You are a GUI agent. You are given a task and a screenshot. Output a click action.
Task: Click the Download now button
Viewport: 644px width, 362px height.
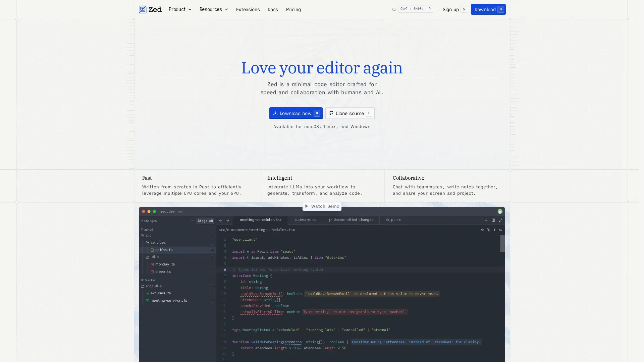[x=296, y=113]
